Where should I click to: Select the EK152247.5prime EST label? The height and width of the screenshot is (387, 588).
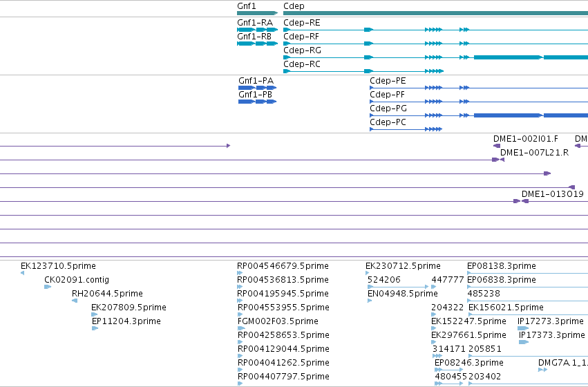[468, 321]
